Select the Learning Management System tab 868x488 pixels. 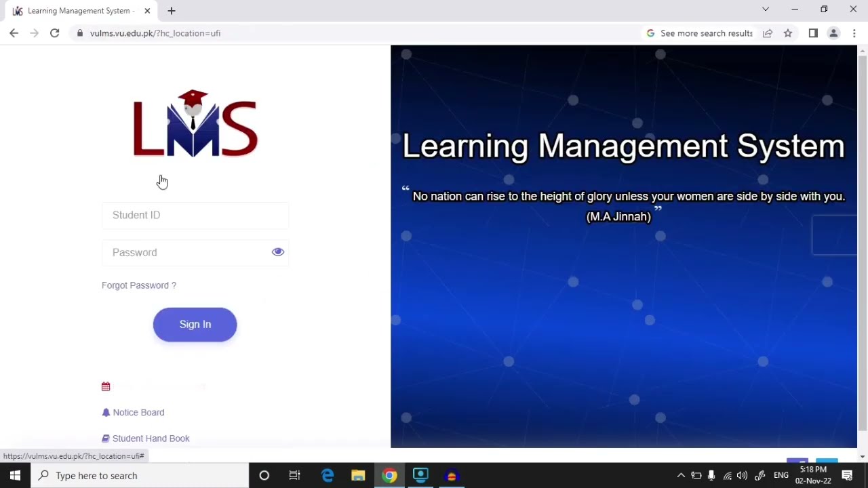click(81, 11)
